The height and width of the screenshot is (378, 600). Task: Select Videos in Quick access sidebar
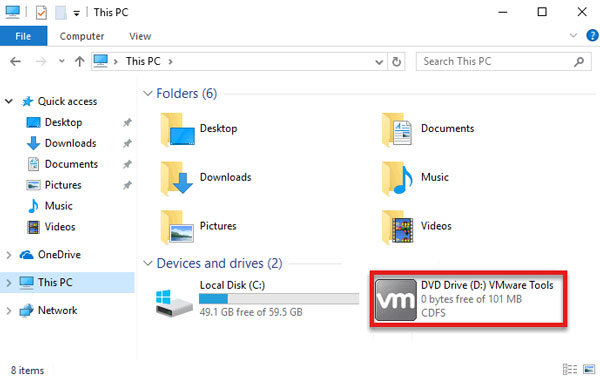pyautogui.click(x=60, y=227)
